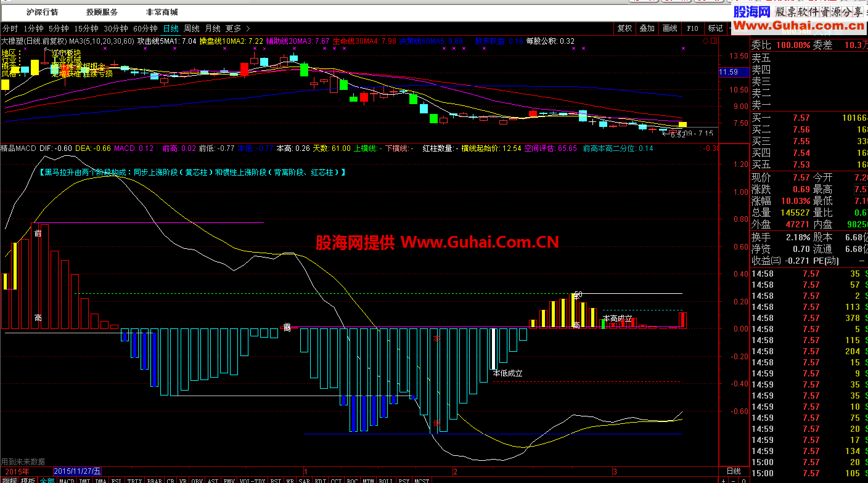Click the 日线 label at bottom right
868x483 pixels.
(x=734, y=471)
